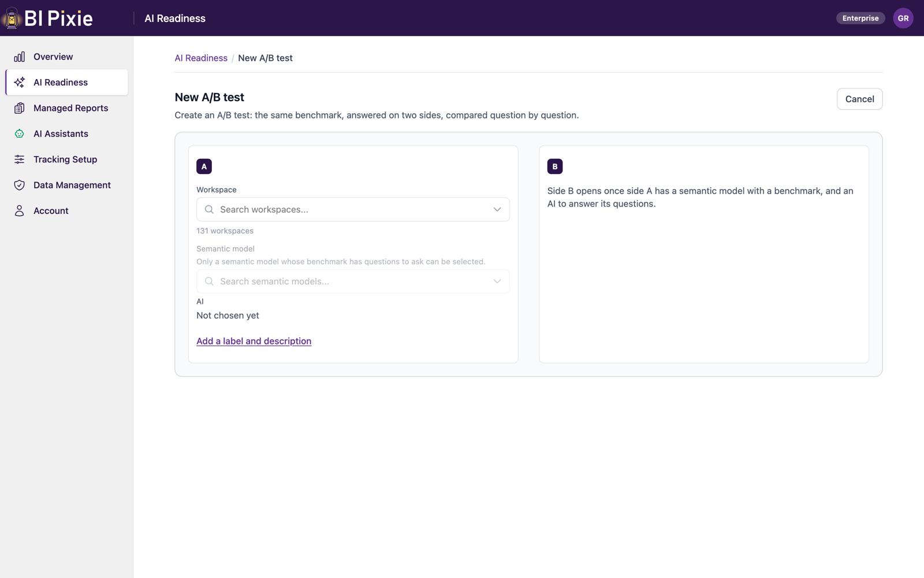
Task: Click the "Workspace" field label
Action: click(x=217, y=190)
